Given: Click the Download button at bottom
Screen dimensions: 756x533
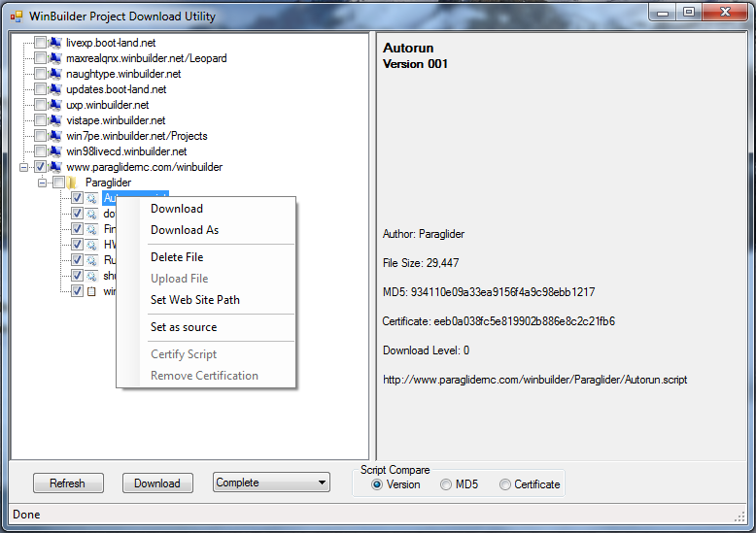Looking at the screenshot, I should 156,483.
